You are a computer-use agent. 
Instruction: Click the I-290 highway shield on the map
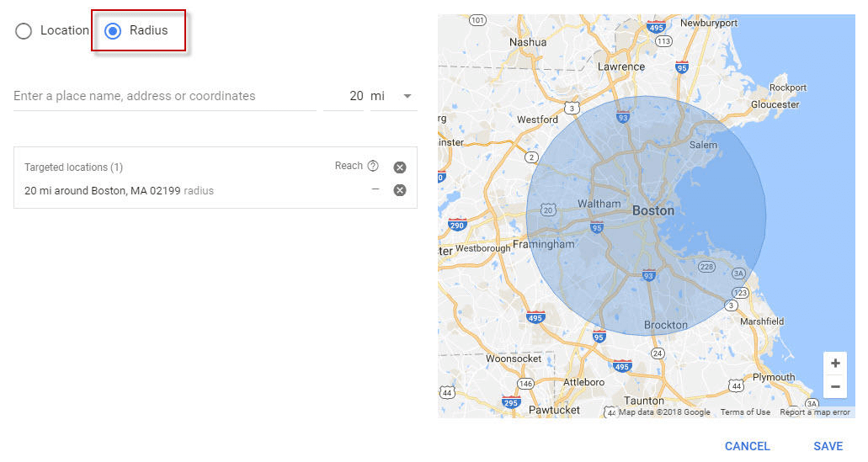click(x=457, y=225)
